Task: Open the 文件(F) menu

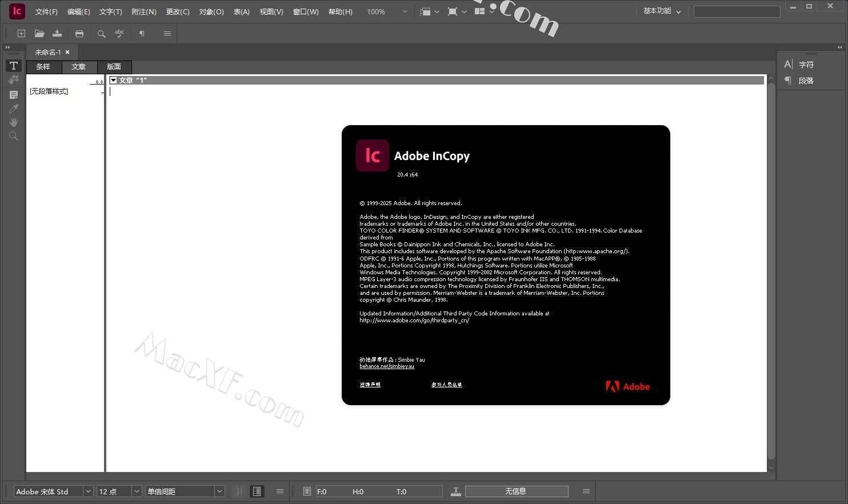Action: tap(46, 11)
